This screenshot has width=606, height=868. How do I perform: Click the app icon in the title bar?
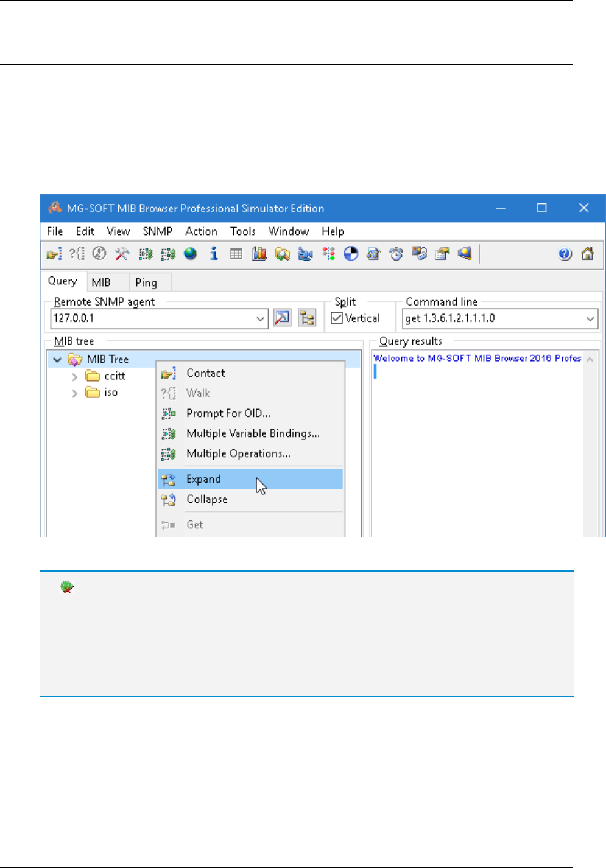(55, 208)
